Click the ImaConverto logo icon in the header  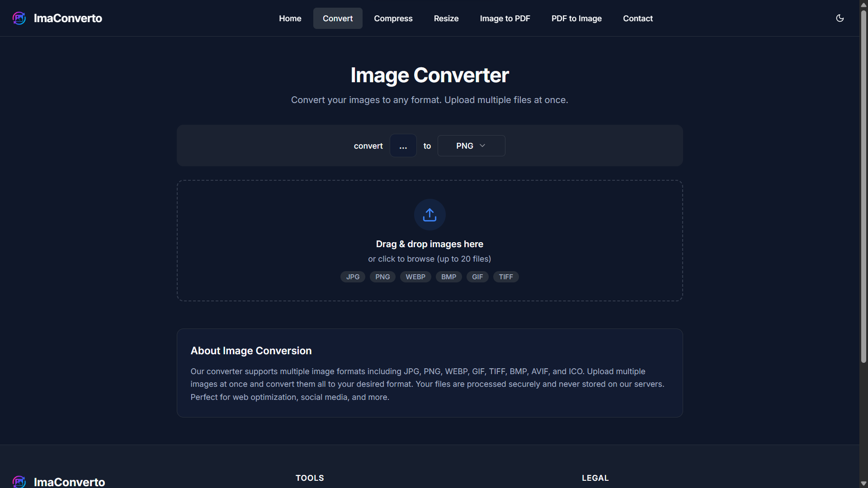point(19,18)
